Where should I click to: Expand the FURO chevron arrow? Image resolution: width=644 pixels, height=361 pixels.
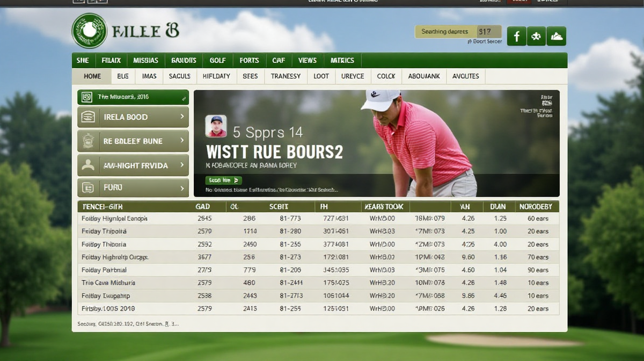pos(182,188)
